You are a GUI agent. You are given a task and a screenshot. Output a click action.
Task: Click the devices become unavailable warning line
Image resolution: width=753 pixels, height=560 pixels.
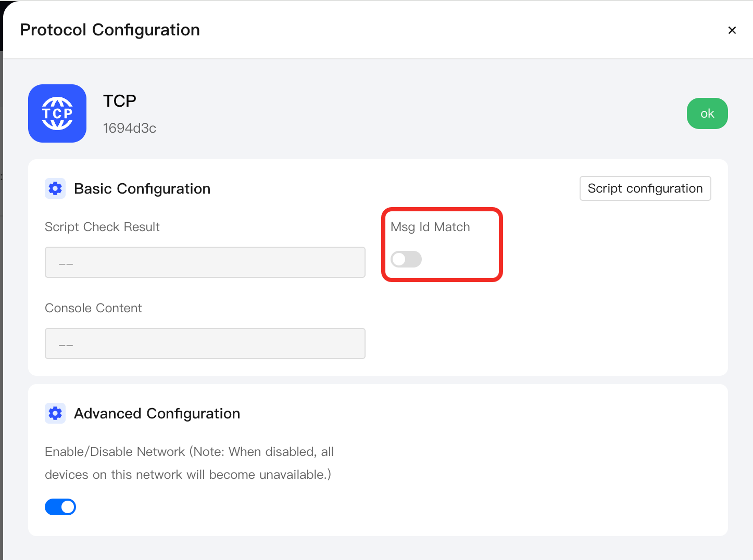point(188,475)
